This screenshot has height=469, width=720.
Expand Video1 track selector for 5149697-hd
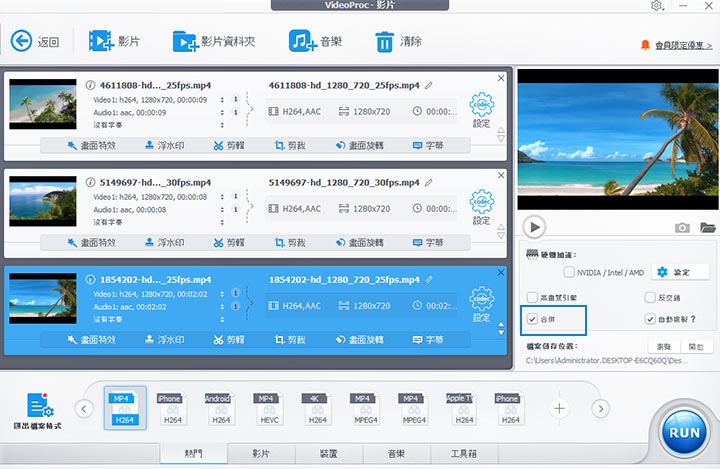(x=222, y=197)
